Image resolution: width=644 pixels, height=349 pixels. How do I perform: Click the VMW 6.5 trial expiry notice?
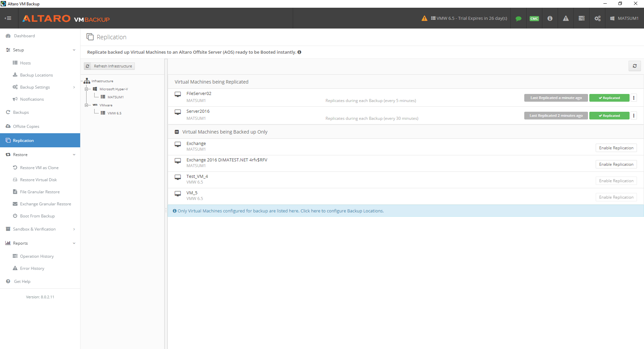click(x=469, y=18)
